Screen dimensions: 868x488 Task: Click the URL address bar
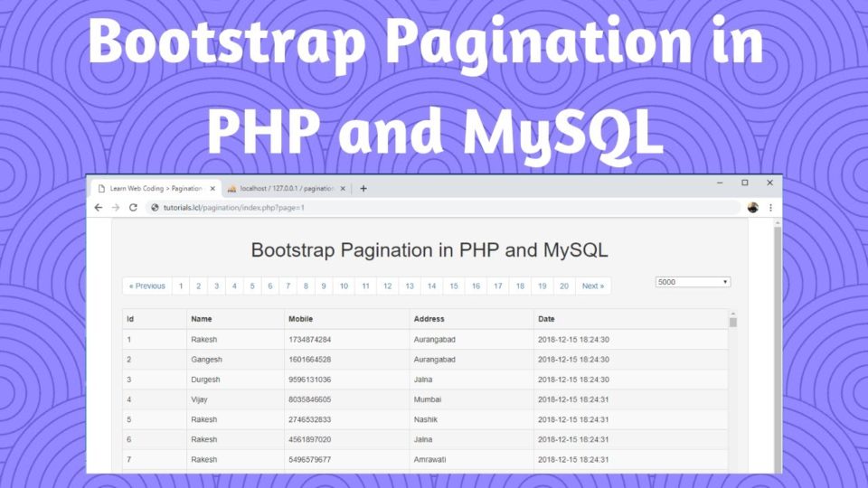point(434,208)
